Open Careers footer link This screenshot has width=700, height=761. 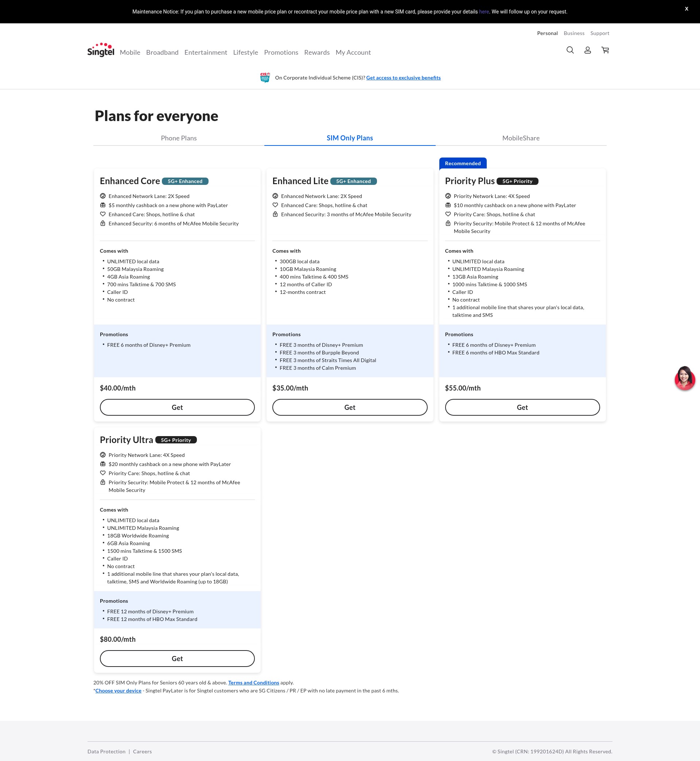[x=143, y=752]
